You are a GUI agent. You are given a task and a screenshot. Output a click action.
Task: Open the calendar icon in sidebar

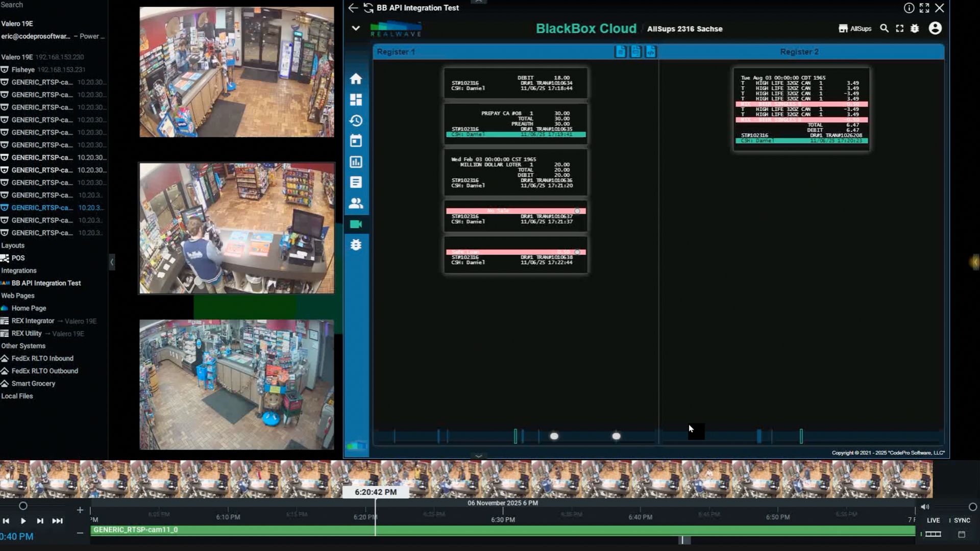coord(356,141)
